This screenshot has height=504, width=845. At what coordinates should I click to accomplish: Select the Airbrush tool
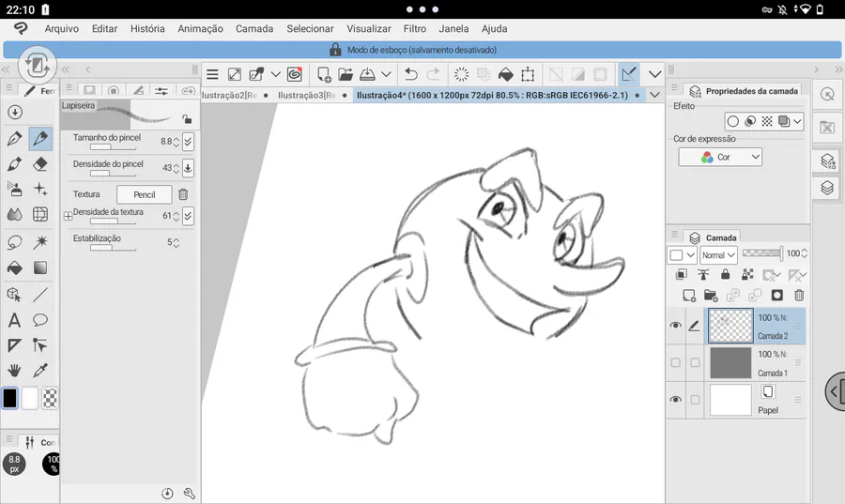click(14, 189)
